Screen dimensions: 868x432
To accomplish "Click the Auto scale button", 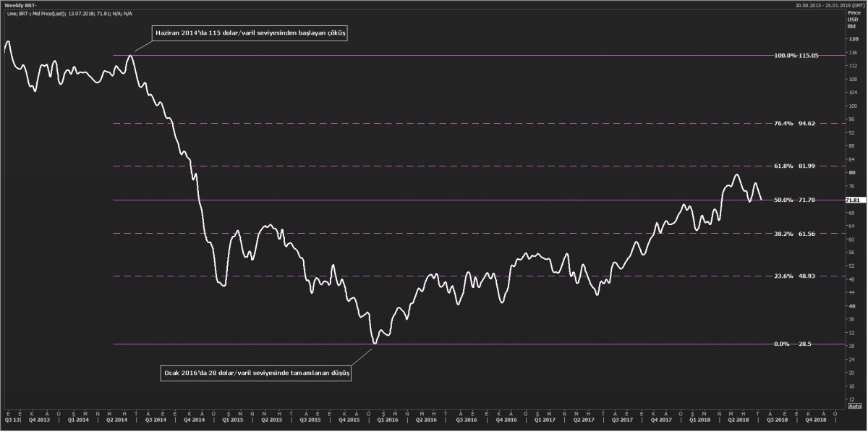I will point(854,427).
